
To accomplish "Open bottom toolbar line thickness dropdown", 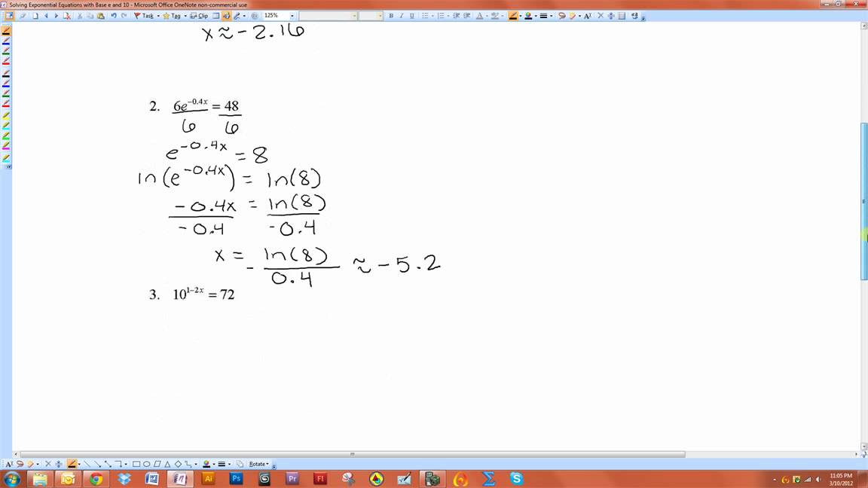I will pyautogui.click(x=229, y=464).
